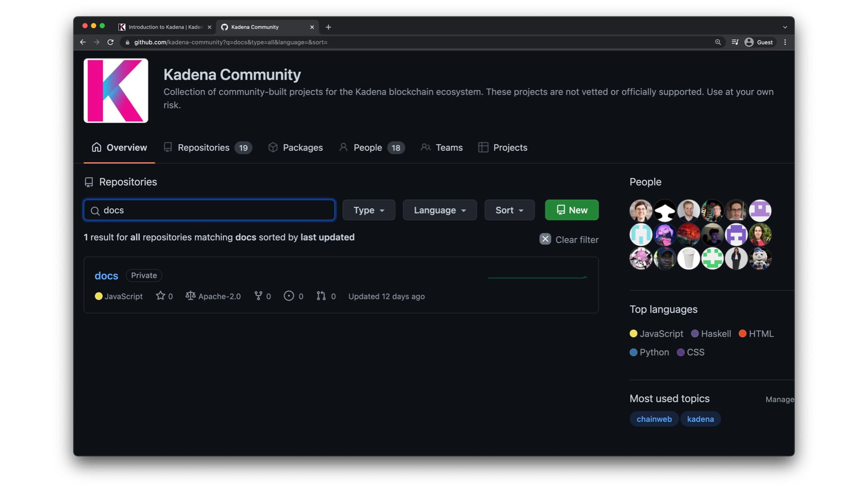Image resolution: width=868 pixels, height=488 pixels.
Task: Click the Apache-2.0 license indicator
Action: [213, 296]
